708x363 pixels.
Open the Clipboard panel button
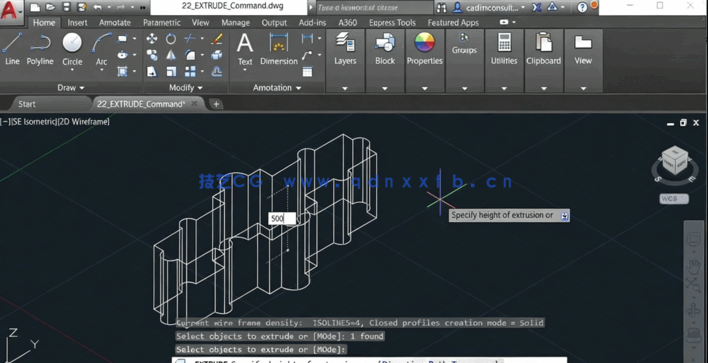[544, 49]
